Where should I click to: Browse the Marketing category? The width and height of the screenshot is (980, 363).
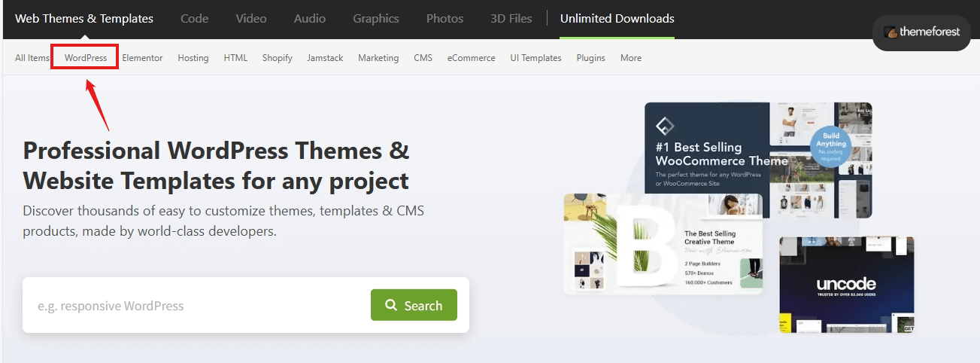pos(378,58)
